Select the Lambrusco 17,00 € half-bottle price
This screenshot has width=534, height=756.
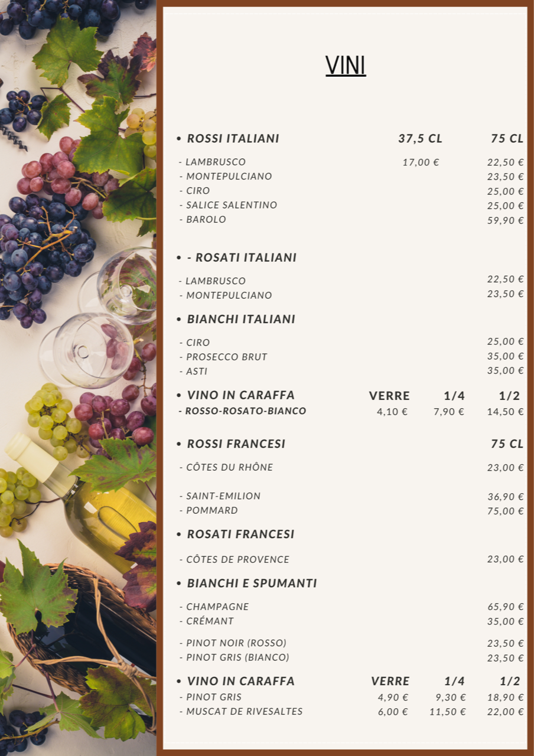(421, 162)
